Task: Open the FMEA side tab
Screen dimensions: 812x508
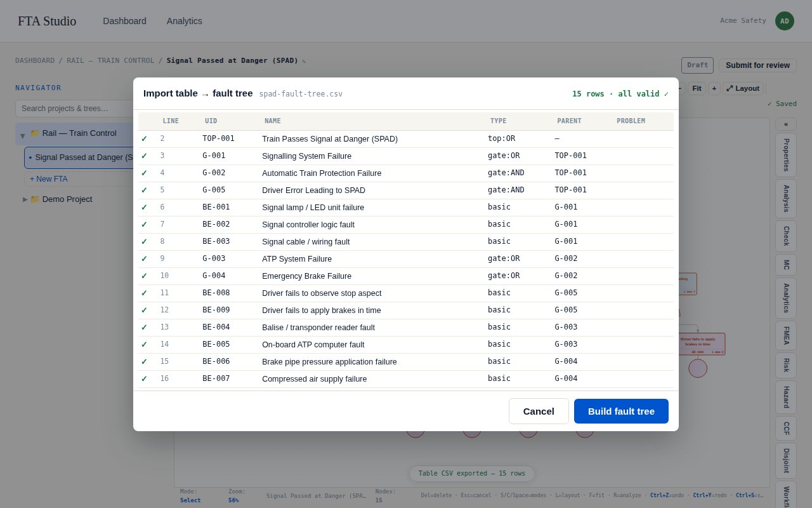Action: click(x=786, y=335)
